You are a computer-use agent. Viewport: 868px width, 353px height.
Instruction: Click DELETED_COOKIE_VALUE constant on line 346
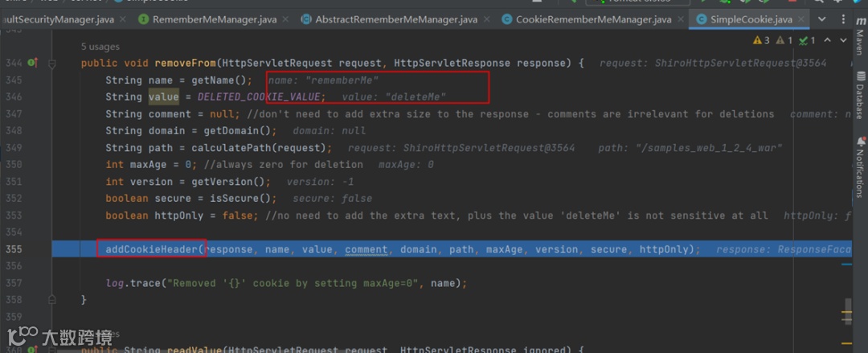coord(259,97)
